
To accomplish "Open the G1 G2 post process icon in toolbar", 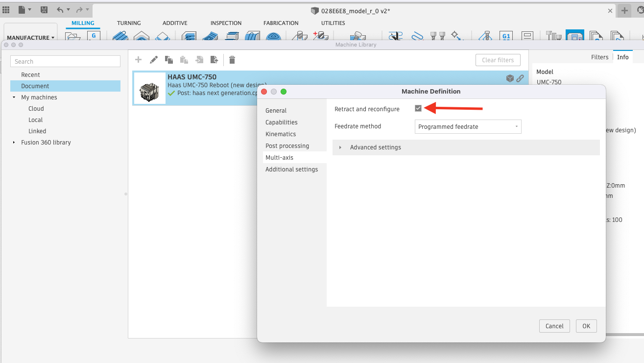I will pyautogui.click(x=506, y=36).
